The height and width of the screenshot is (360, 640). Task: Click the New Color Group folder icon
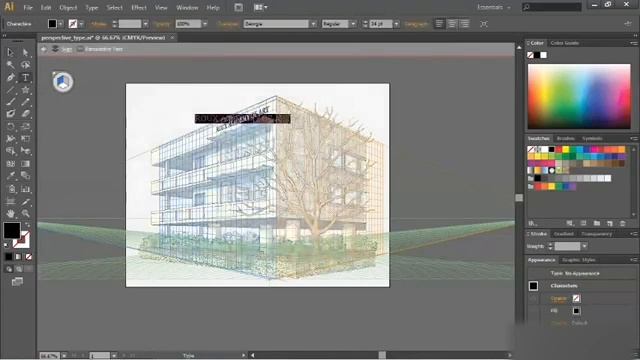[x=596, y=223]
